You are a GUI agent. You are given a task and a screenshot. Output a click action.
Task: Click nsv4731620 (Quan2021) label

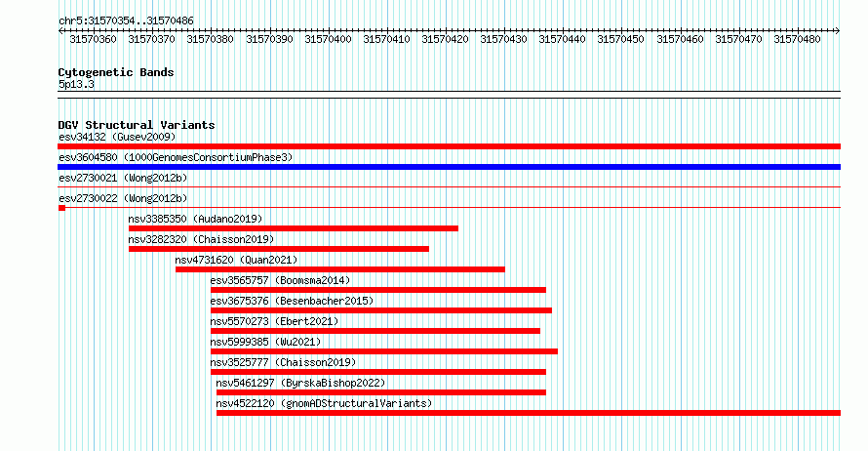[x=236, y=260]
